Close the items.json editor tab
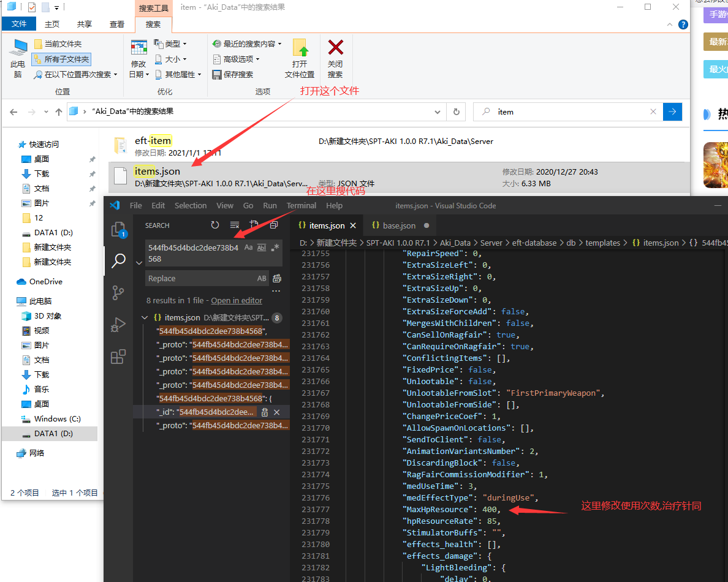The image size is (728, 582). (x=353, y=225)
